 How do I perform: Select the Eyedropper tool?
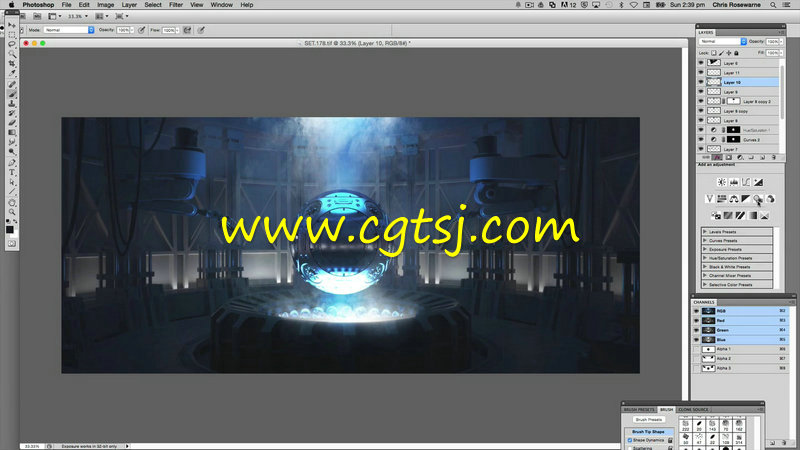(12, 73)
